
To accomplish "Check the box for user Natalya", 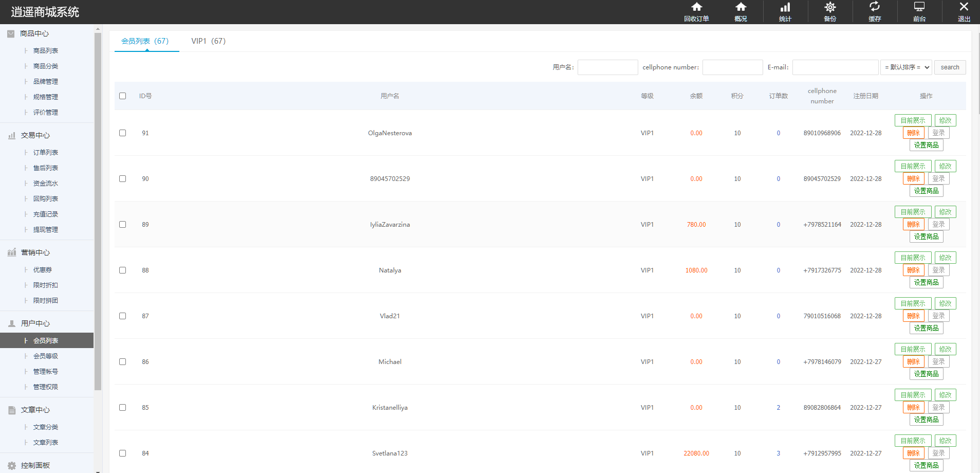I will click(x=122, y=270).
